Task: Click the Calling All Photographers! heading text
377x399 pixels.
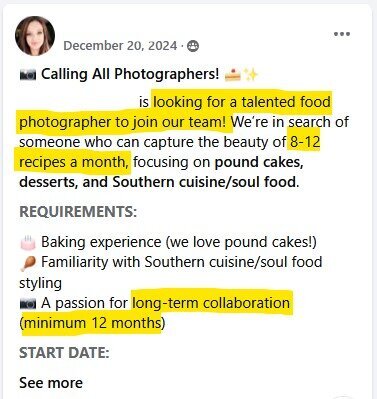Action: [130, 74]
